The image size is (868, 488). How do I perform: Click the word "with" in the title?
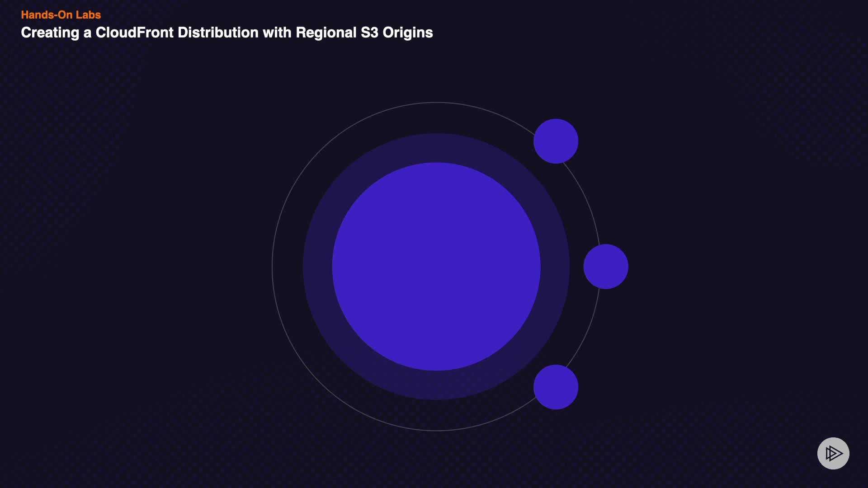(277, 33)
